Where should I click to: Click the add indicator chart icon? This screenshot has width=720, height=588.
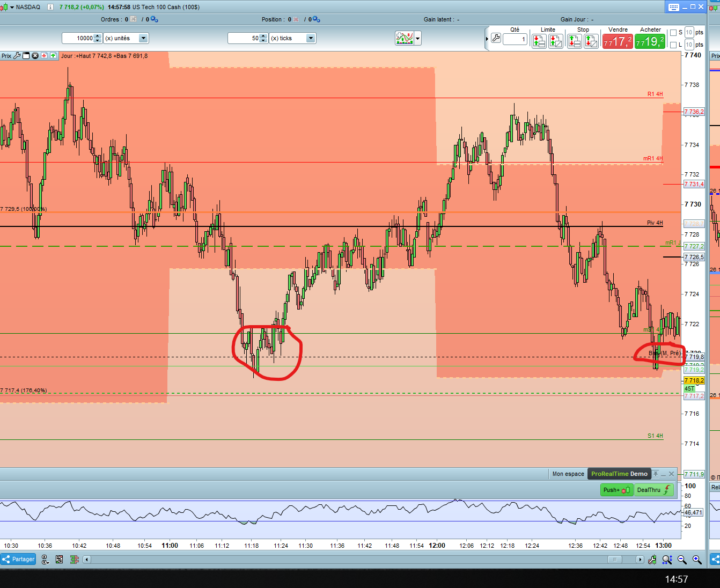[x=405, y=38]
